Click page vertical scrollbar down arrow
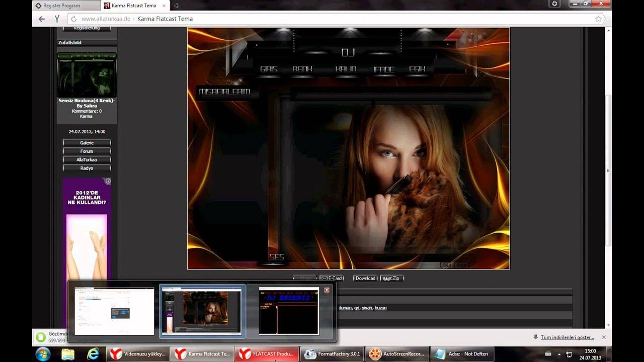 [x=609, y=325]
